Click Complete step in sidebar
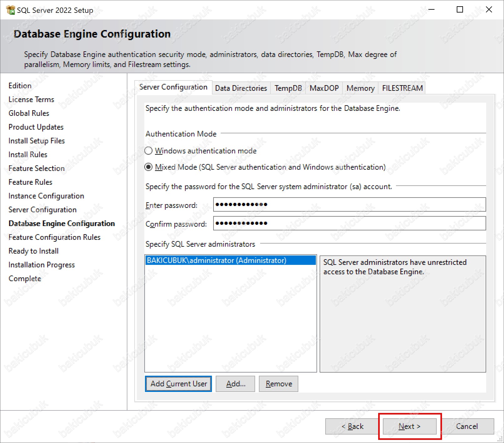The height and width of the screenshot is (443, 504). coord(25,279)
